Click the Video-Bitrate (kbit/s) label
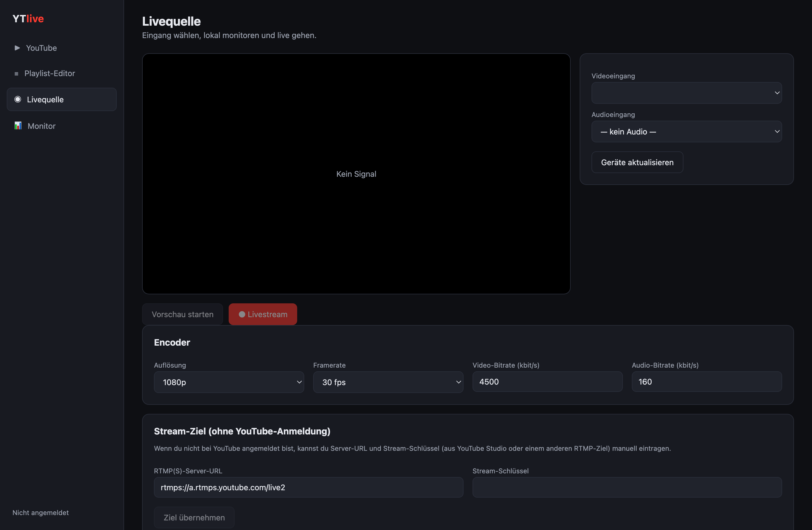 [x=506, y=365]
